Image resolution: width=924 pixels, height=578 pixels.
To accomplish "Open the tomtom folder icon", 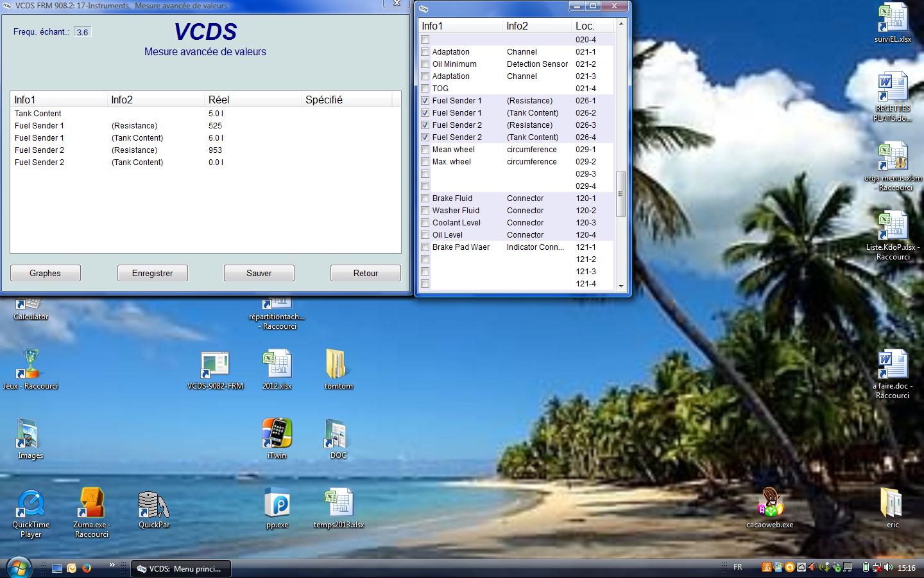I will pyautogui.click(x=338, y=365).
